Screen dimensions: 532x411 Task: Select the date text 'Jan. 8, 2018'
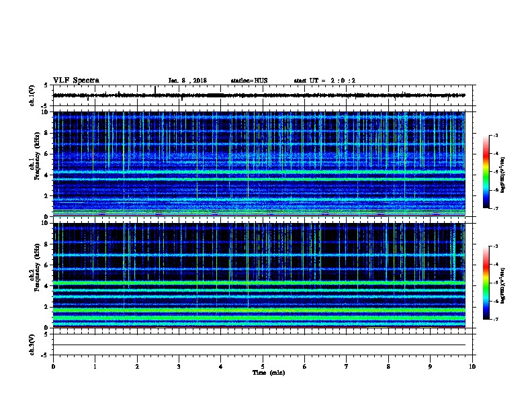tap(187, 81)
